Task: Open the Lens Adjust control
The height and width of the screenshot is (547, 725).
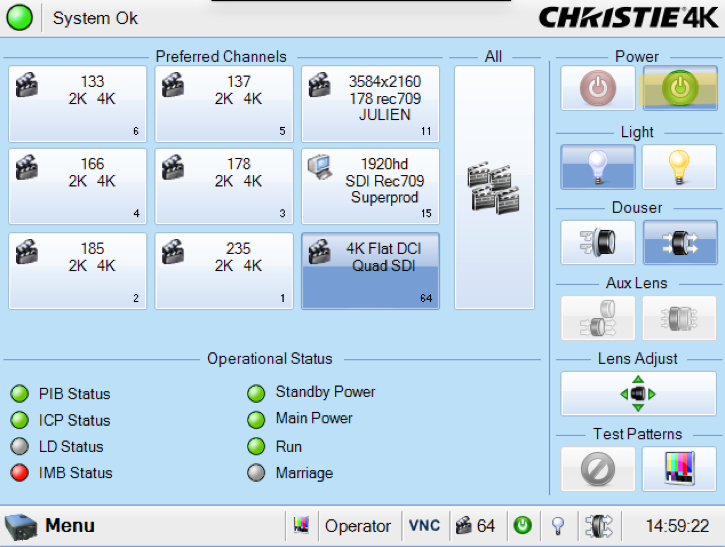Action: 638,393
